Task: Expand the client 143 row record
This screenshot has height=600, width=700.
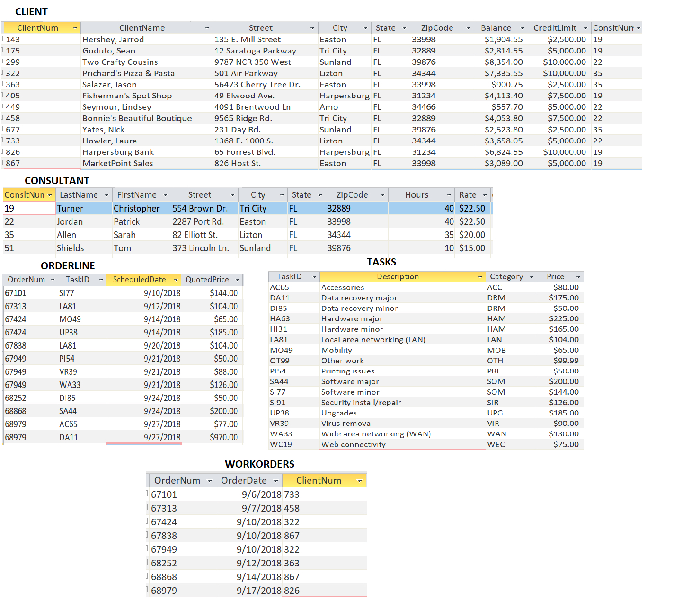Action: [x=3, y=39]
